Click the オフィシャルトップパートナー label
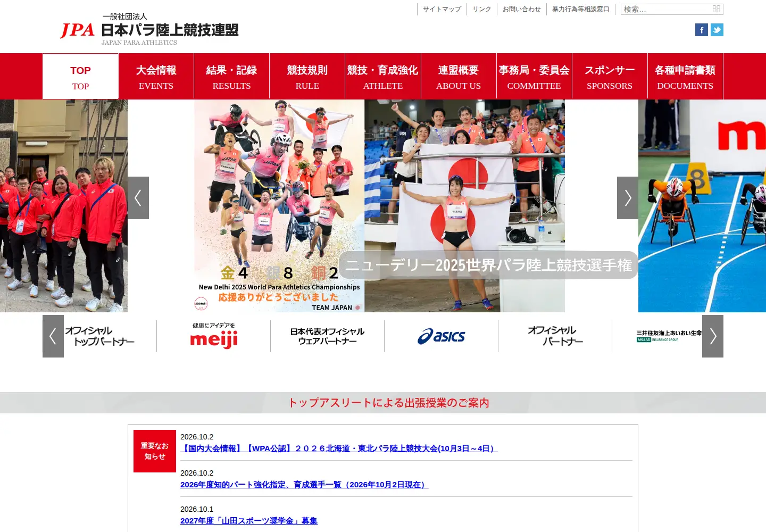The image size is (766, 532). [99, 336]
